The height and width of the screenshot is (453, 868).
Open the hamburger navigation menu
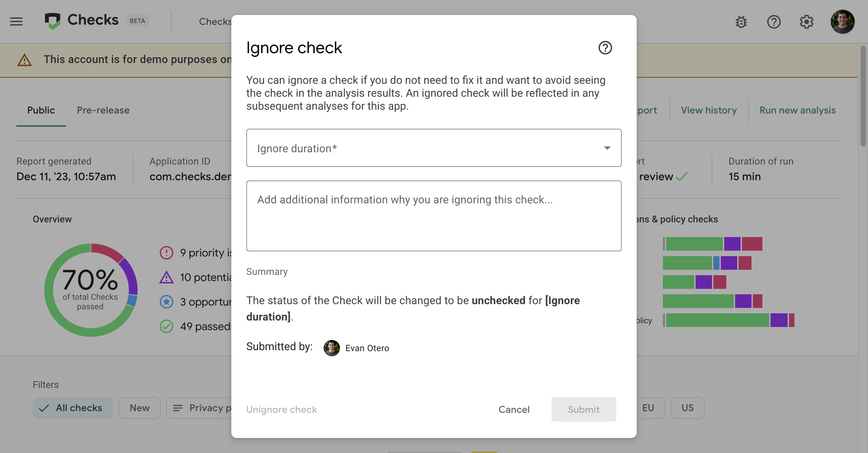coord(16,21)
